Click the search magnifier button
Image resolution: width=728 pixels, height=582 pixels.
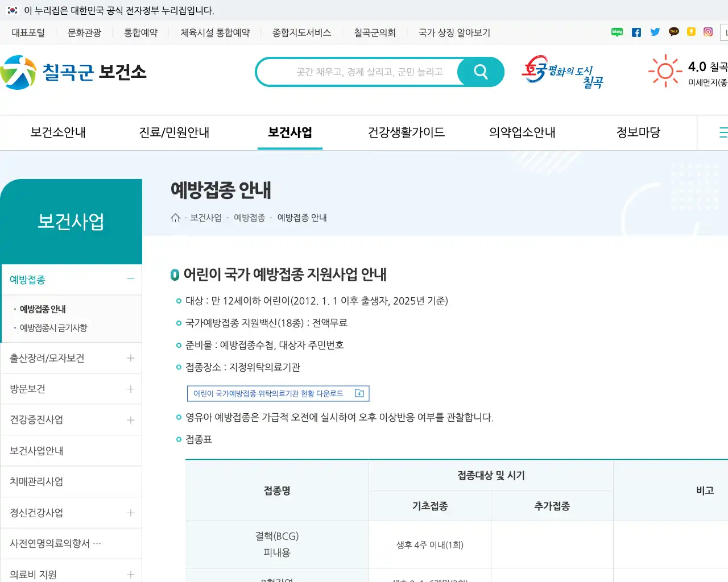click(x=480, y=72)
